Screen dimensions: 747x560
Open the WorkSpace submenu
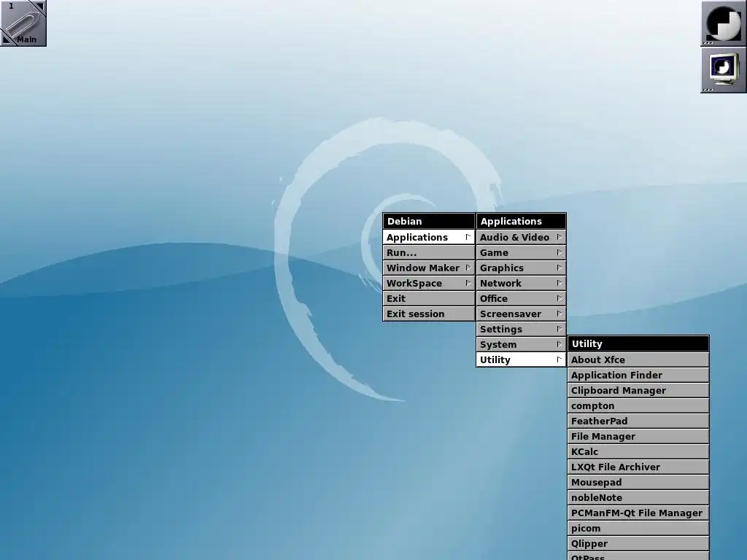[x=428, y=283]
